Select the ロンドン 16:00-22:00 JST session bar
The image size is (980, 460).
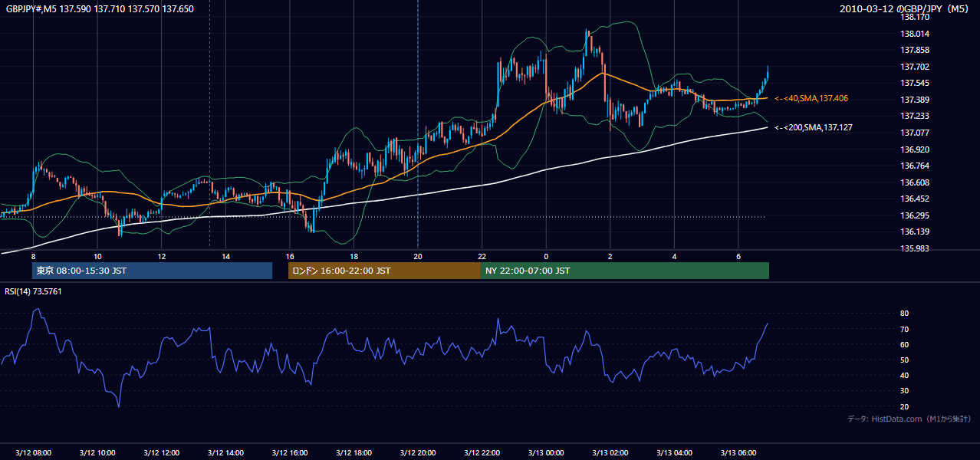tap(384, 271)
